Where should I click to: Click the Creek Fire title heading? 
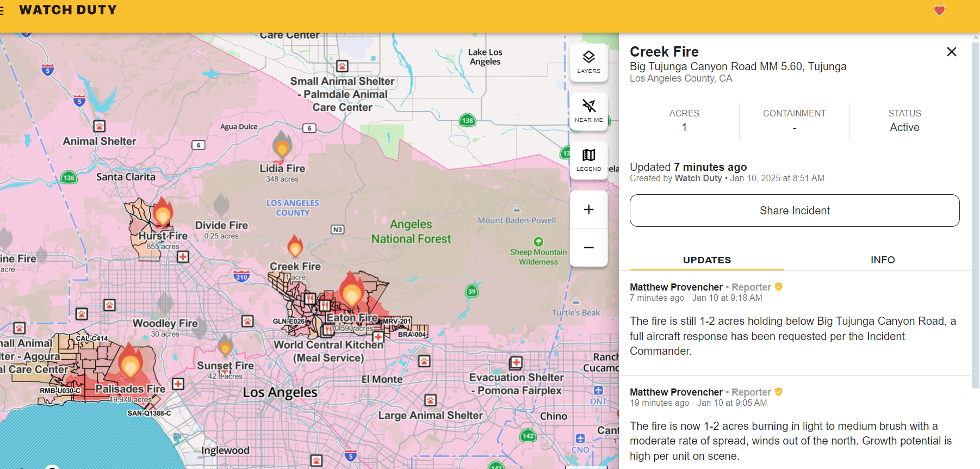click(x=664, y=52)
